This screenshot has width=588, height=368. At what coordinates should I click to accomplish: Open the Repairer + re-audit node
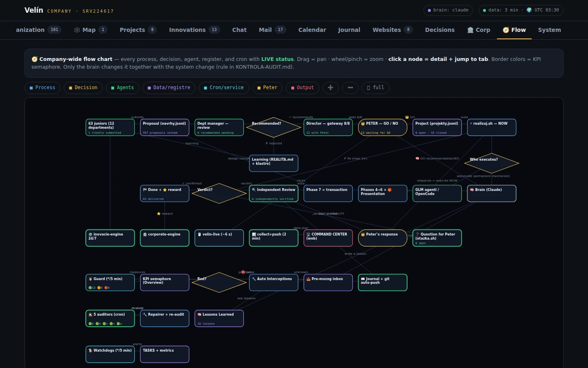[165, 319]
